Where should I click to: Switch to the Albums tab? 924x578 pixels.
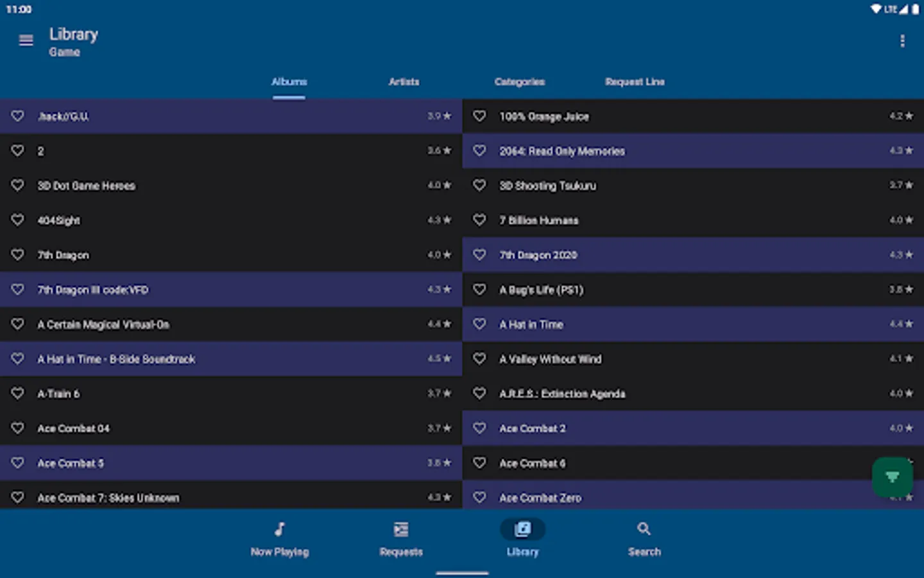(x=289, y=82)
